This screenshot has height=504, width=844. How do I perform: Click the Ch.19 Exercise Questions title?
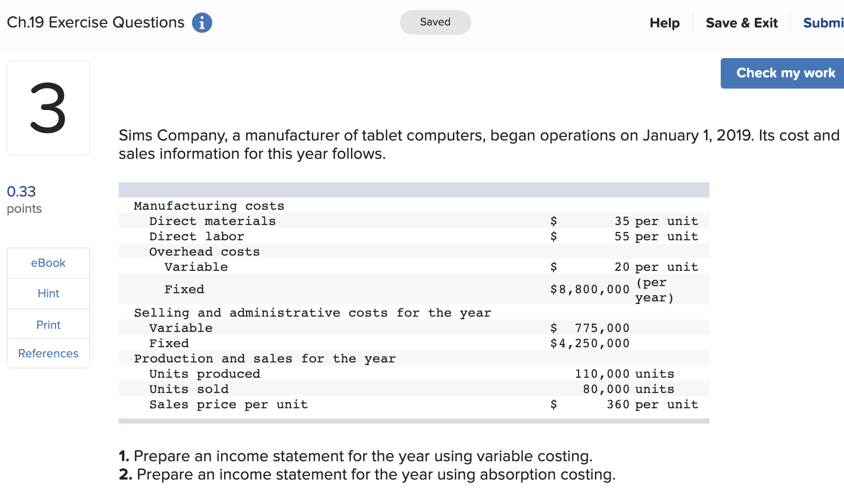(x=96, y=22)
